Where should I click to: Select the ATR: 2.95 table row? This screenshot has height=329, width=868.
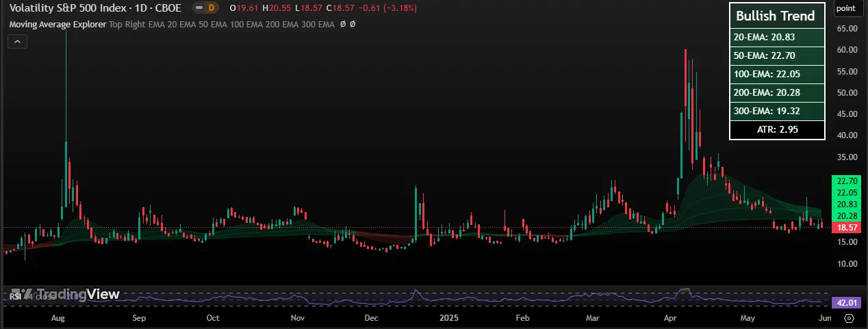[775, 129]
